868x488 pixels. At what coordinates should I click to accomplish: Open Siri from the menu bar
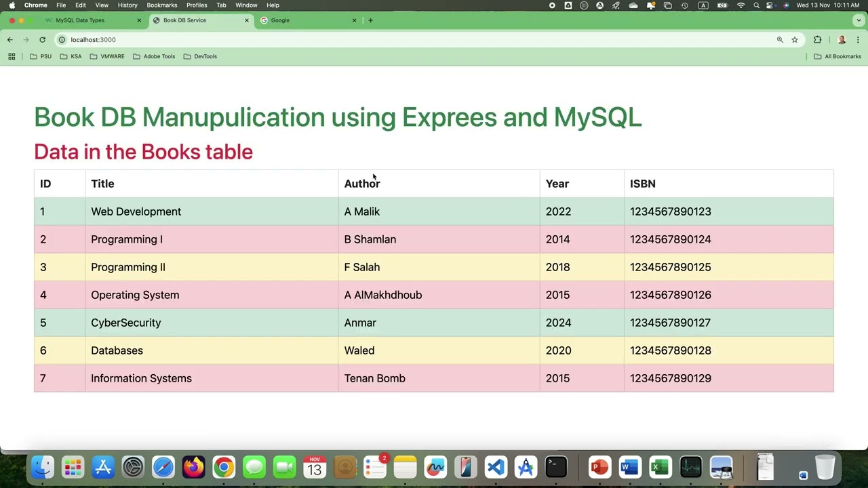pos(786,5)
